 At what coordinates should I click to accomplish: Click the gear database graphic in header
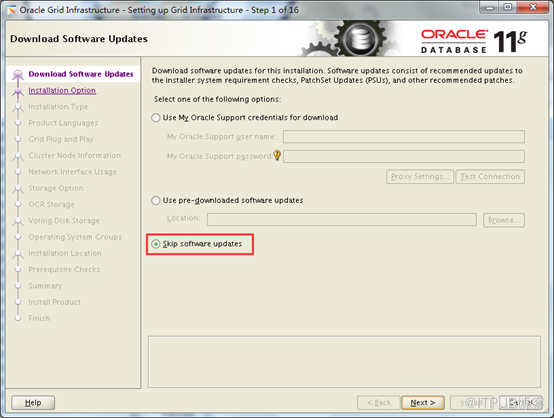353,39
